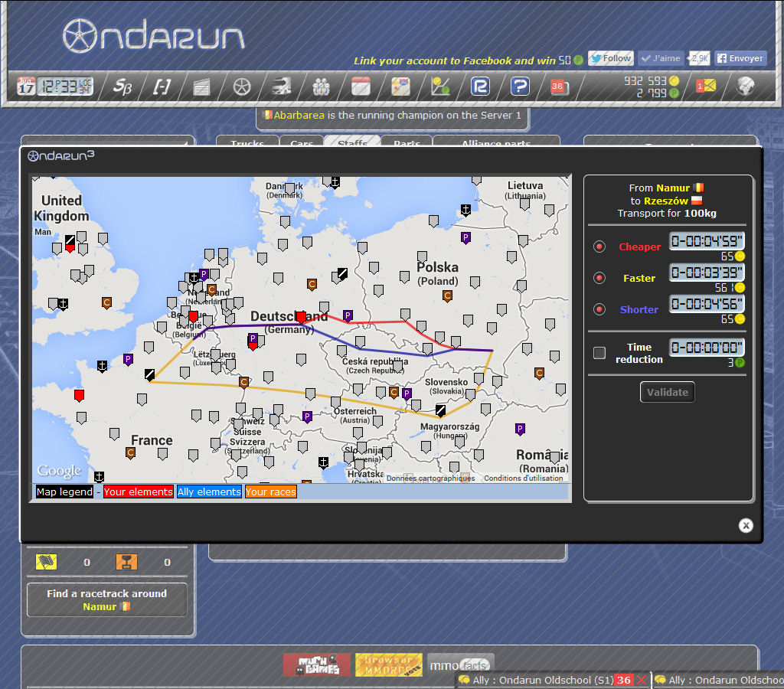Select the Cheaper route radio button

tap(599, 247)
